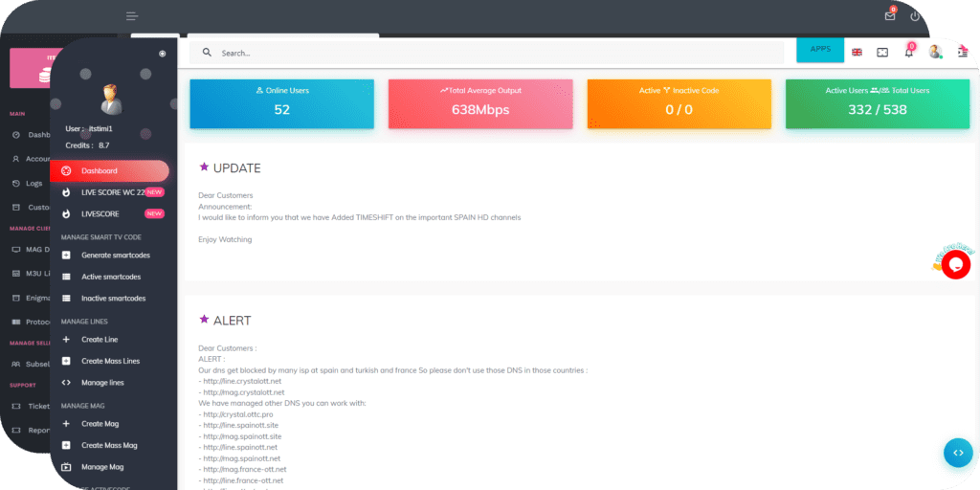Click the search magnifier icon
980x490 pixels.
(206, 53)
